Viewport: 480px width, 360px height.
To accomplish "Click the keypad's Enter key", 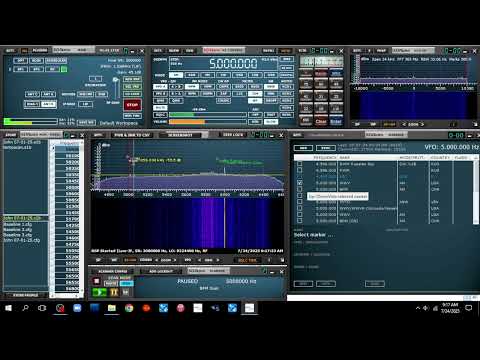I will pyautogui.click(x=336, y=122).
